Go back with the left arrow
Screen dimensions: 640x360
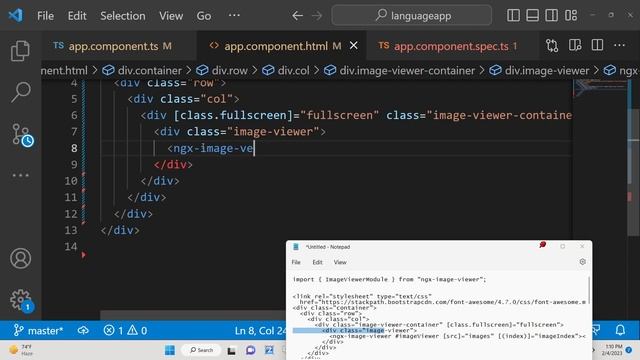point(298,16)
